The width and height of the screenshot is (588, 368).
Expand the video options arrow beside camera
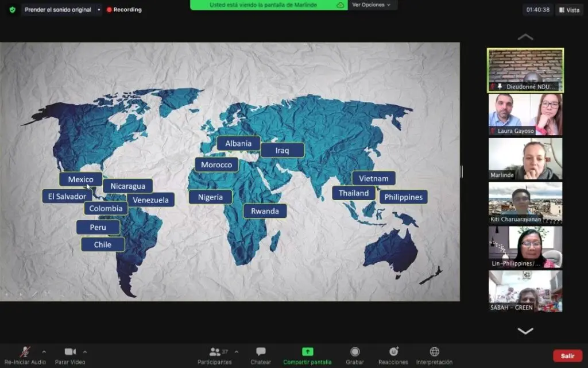85,351
